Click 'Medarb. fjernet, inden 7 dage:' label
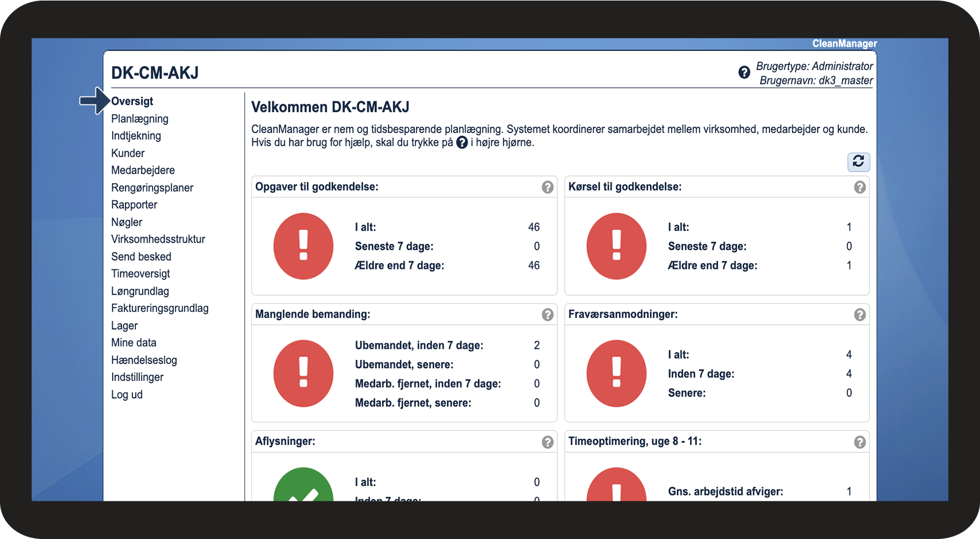Screen dimensions: 980x539 [x=428, y=384]
